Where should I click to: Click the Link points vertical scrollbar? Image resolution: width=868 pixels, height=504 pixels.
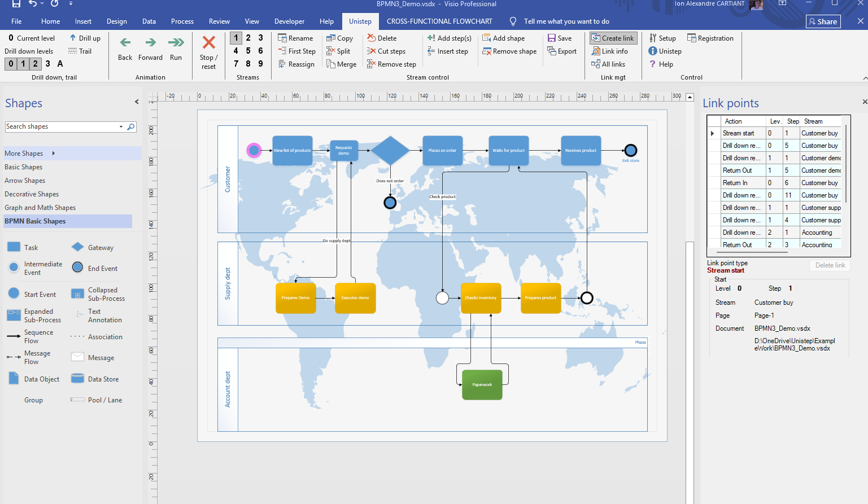[x=846, y=164]
